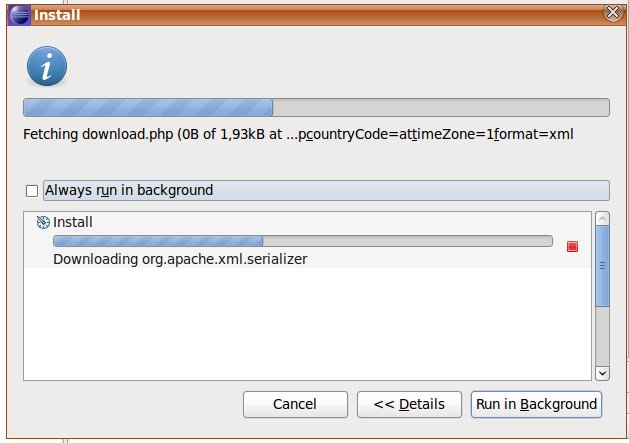This screenshot has height=443, width=629.
Task: Enable Always run in background checkbox
Action: pos(32,190)
